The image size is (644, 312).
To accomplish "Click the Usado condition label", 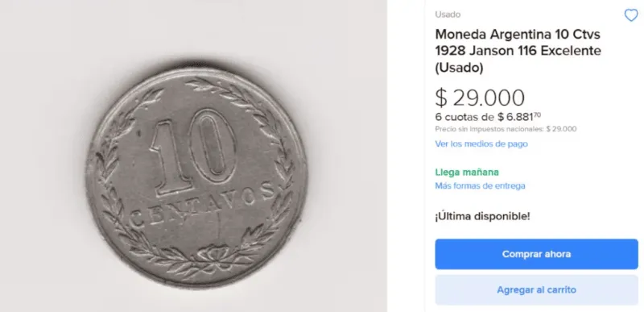I will 448,15.
